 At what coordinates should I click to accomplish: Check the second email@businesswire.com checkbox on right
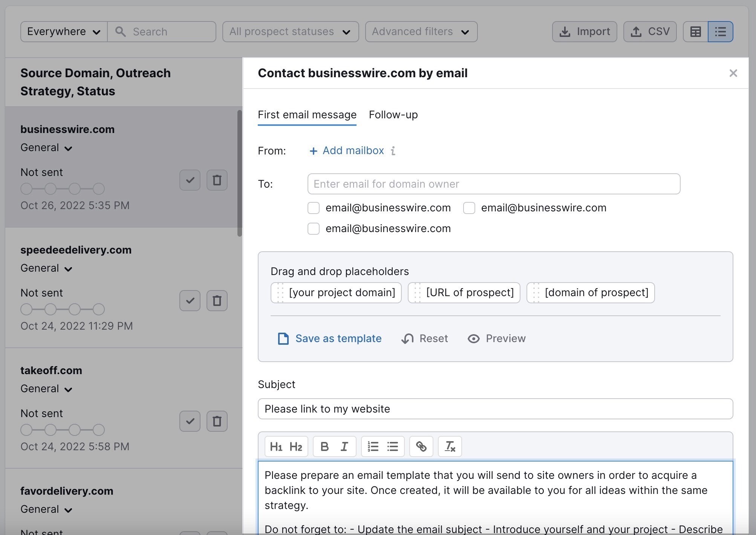coord(469,208)
